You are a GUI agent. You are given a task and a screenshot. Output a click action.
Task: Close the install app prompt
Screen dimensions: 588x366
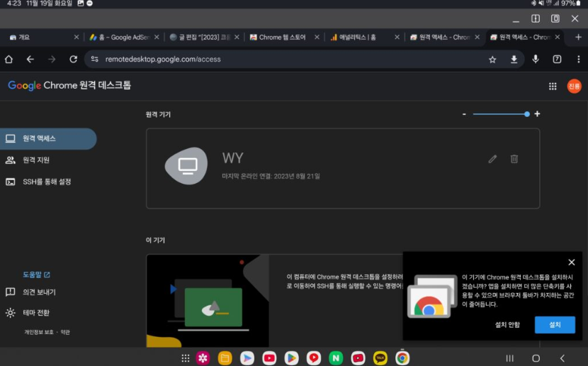click(x=572, y=262)
